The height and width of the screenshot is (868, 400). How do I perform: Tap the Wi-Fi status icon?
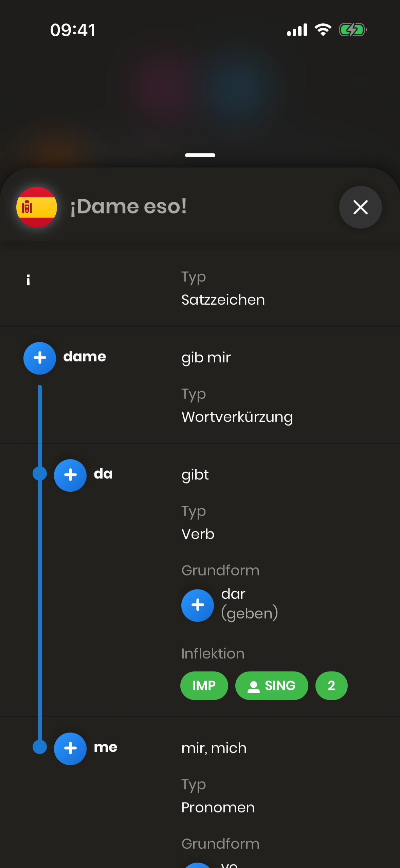[x=323, y=30]
